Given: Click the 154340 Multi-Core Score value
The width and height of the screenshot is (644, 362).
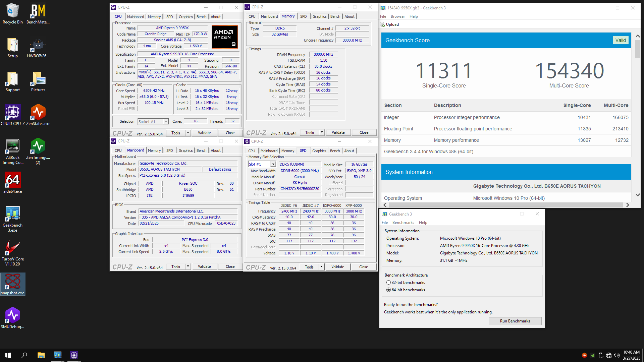Looking at the screenshot, I should (569, 71).
